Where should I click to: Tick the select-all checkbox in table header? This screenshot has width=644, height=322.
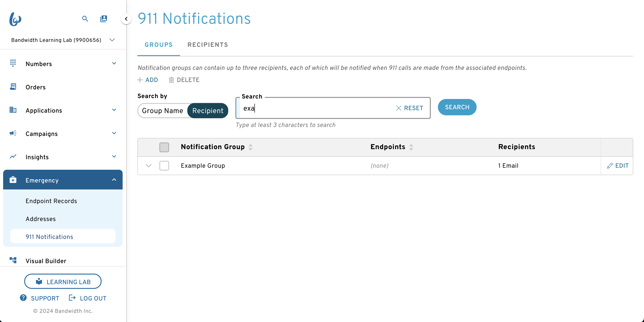click(x=164, y=147)
